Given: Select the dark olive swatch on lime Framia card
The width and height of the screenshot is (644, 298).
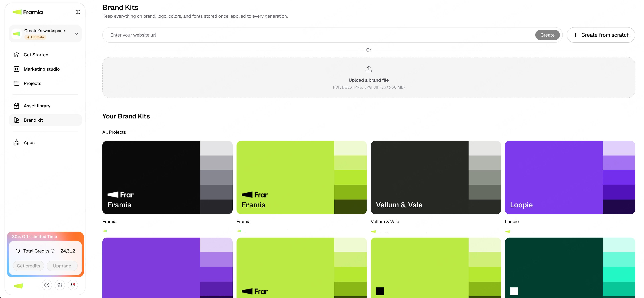Looking at the screenshot, I should click(351, 207).
